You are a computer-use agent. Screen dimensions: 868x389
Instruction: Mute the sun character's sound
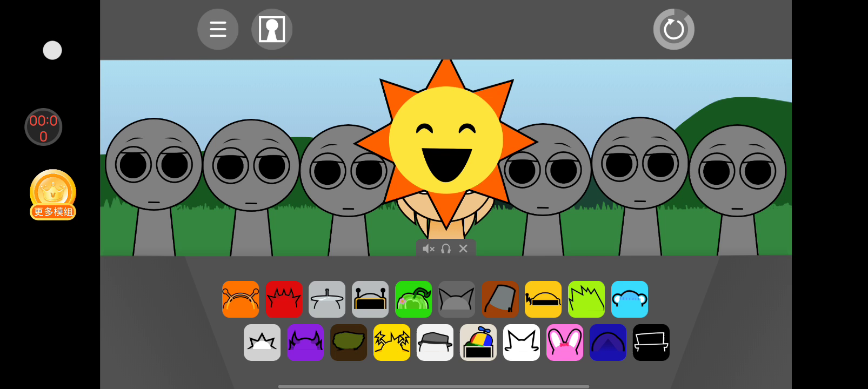pyautogui.click(x=429, y=249)
